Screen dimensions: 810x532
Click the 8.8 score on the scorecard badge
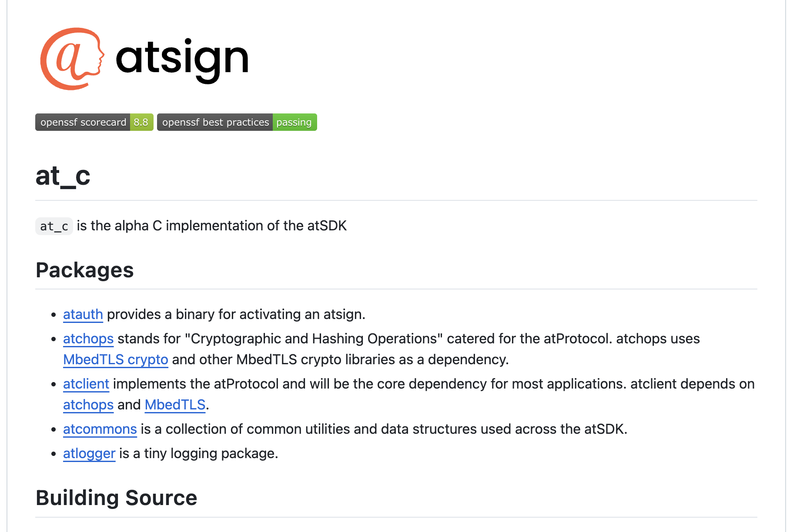[x=141, y=122]
